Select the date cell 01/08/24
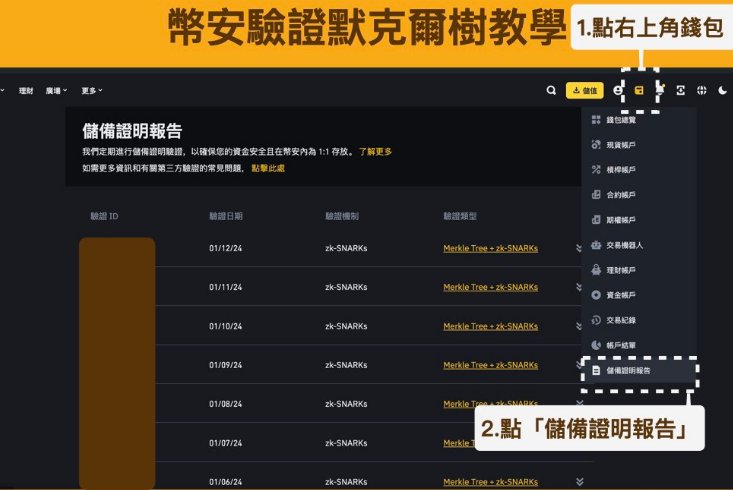The width and height of the screenshot is (733, 490). (226, 404)
